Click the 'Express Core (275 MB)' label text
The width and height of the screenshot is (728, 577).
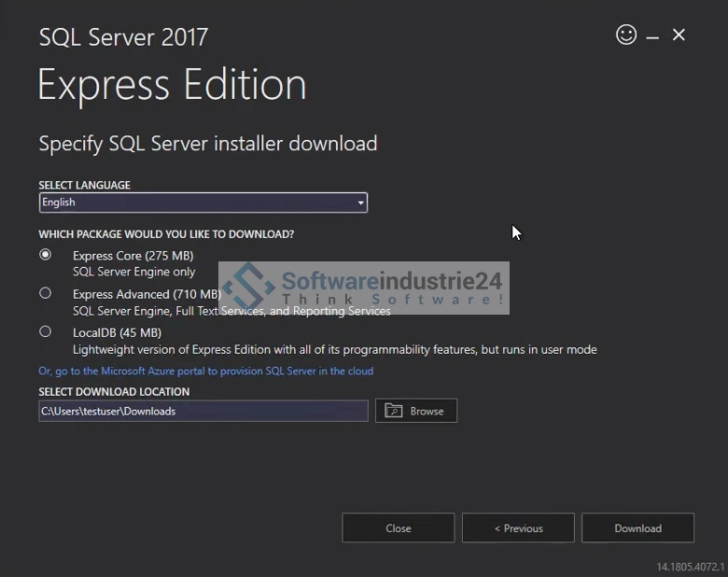(x=133, y=256)
